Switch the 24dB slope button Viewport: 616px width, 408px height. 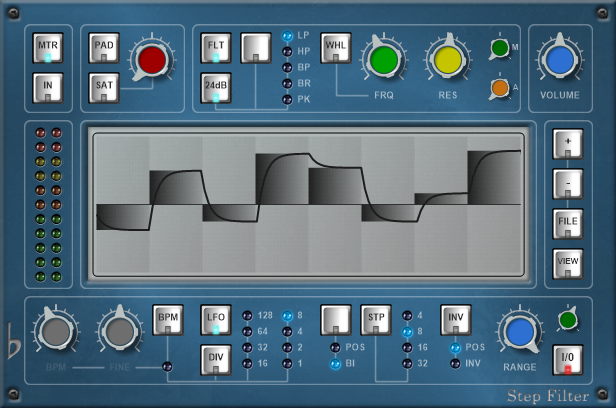click(215, 89)
